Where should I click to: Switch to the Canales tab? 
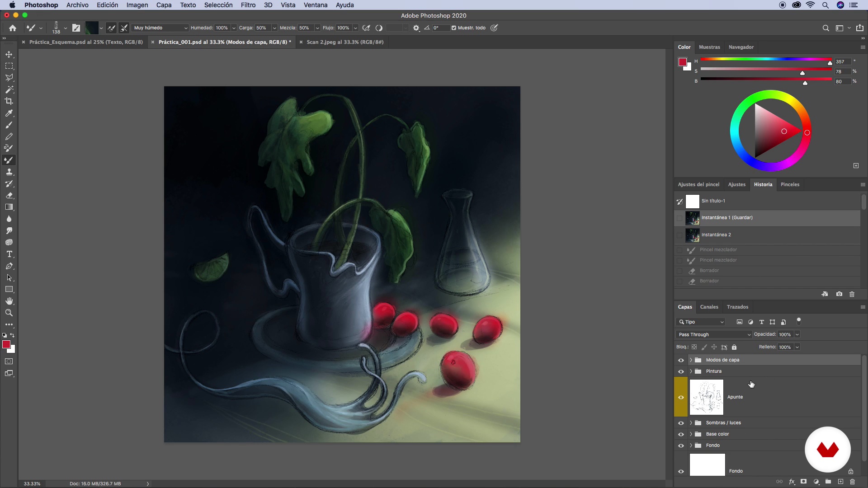click(x=709, y=307)
